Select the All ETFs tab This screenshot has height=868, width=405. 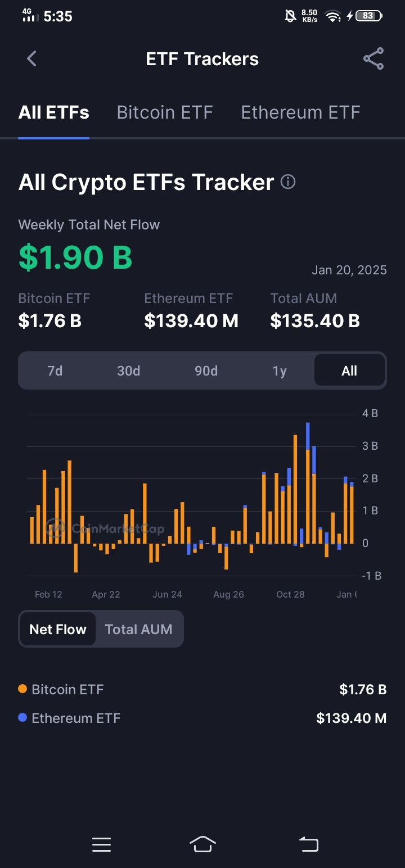(54, 112)
